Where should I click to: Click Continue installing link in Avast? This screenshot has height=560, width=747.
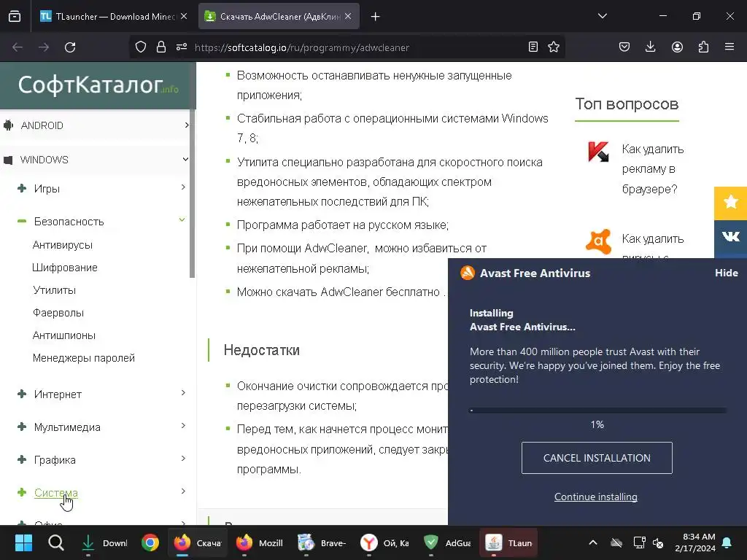pos(595,497)
